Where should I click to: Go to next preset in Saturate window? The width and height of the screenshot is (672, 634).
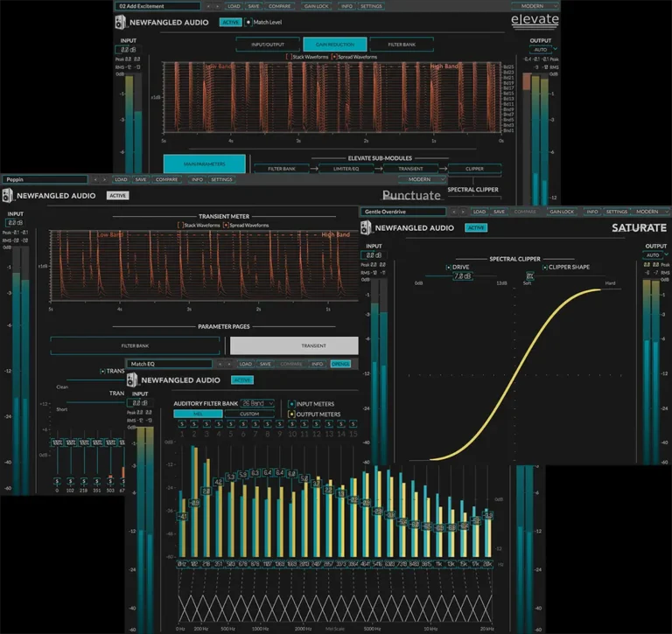462,212
